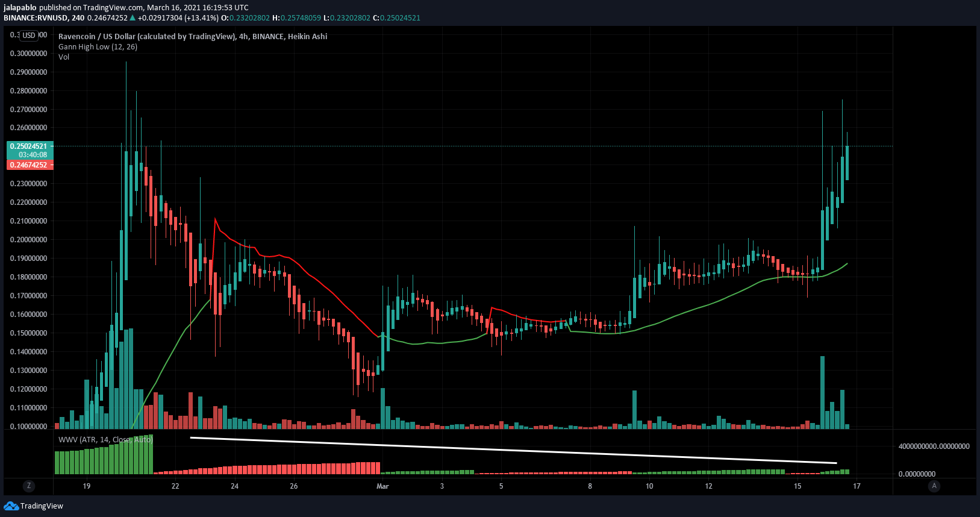Click the 17 date label on the time axis
The width and height of the screenshot is (980, 517).
coord(857,486)
